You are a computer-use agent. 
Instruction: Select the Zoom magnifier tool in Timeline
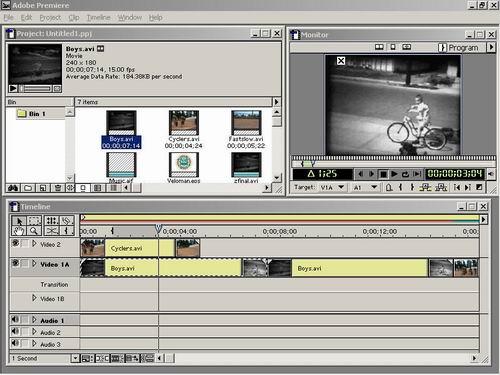[x=34, y=231]
